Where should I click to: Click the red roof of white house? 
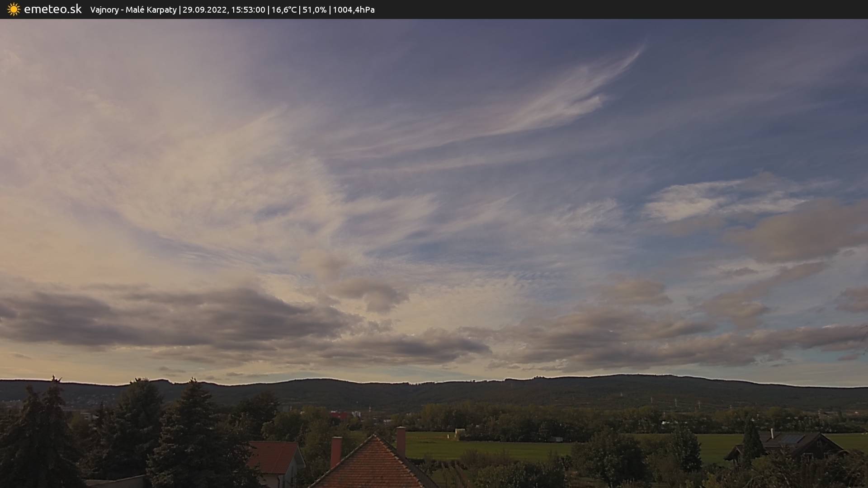273,457
